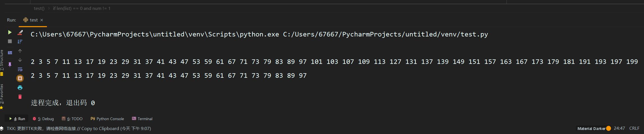Screen dimensions: 644x134
Task: Close the test run tab
Action: coord(42,20)
